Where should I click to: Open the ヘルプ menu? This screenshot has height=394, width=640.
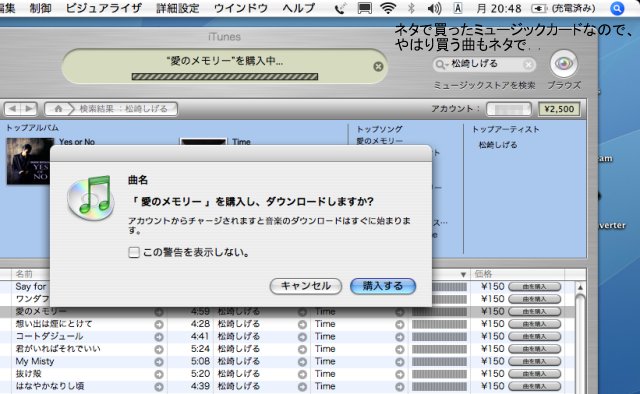[299, 8]
